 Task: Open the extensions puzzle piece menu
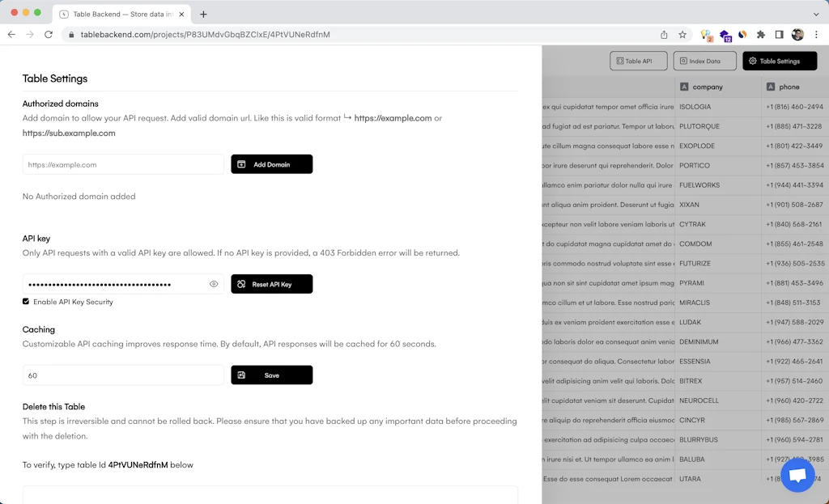[760, 35]
